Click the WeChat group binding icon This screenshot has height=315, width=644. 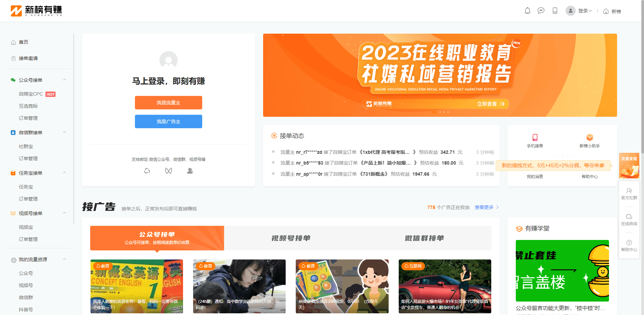click(x=190, y=171)
